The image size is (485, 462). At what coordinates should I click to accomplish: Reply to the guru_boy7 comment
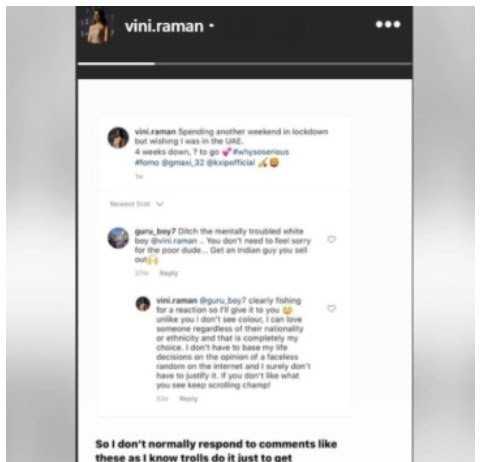pyautogui.click(x=169, y=273)
